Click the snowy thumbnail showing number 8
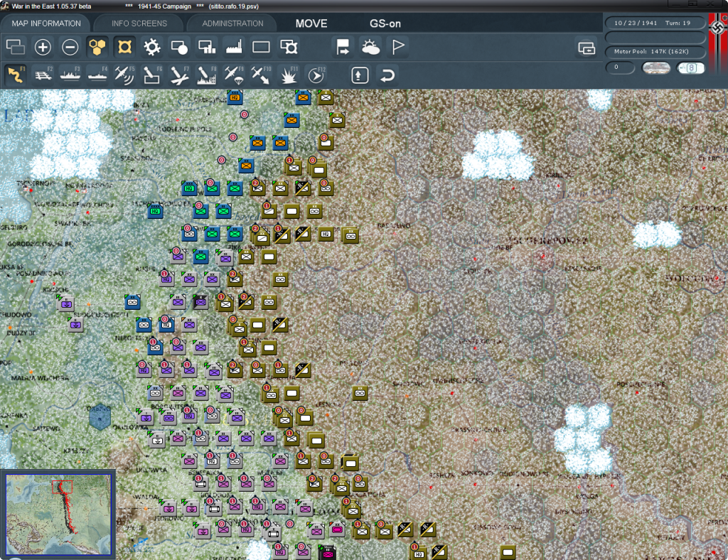The image size is (728, 560). click(690, 68)
